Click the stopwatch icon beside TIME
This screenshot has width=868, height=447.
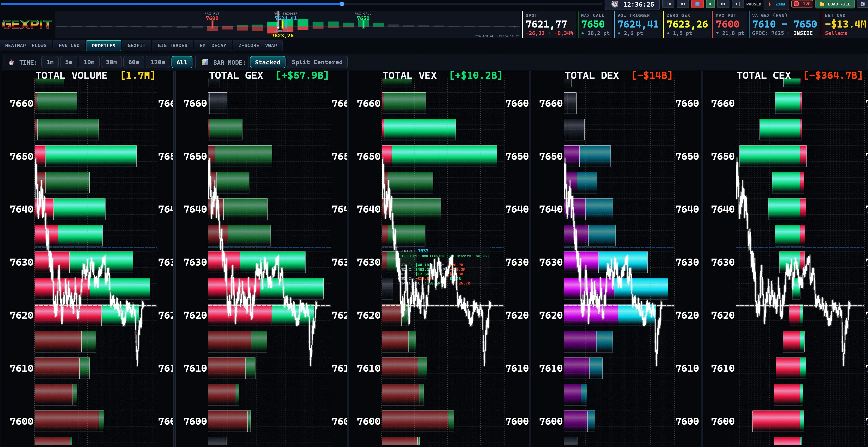coord(11,62)
